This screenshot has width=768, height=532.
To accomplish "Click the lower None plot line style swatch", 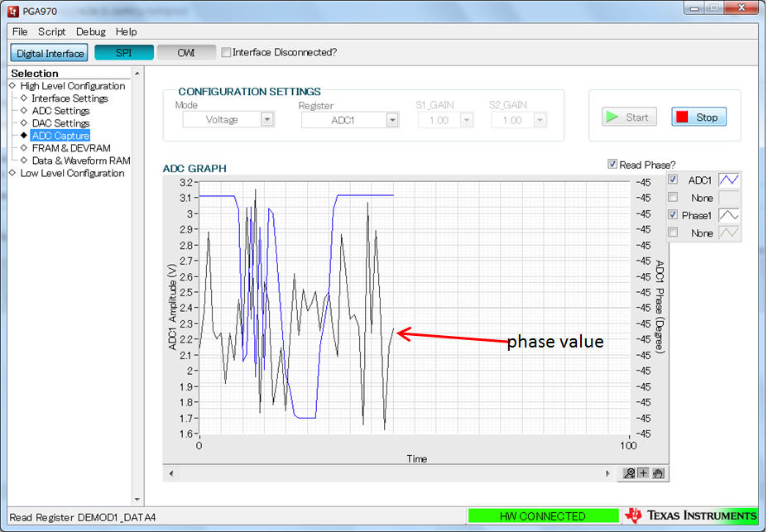I will point(728,232).
